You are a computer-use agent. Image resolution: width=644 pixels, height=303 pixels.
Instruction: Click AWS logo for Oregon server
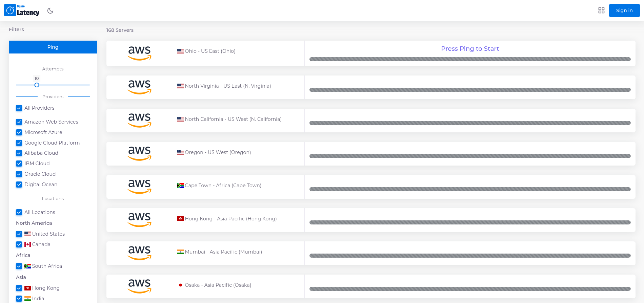click(139, 153)
